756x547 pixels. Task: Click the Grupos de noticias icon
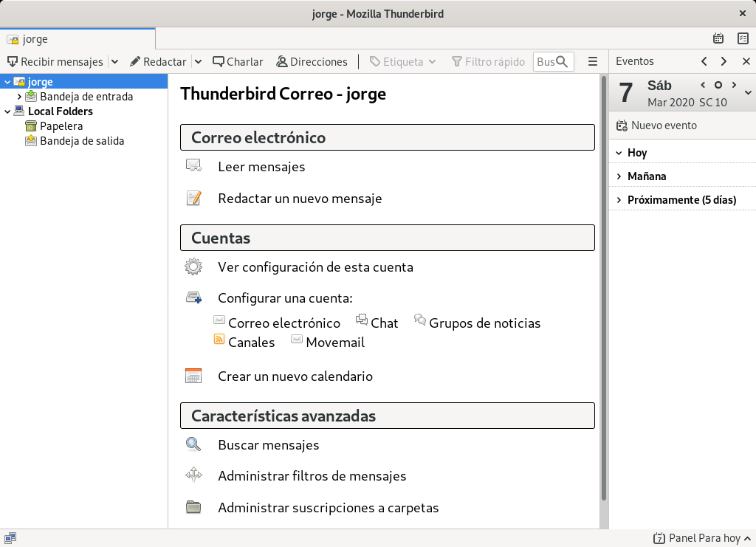419,320
